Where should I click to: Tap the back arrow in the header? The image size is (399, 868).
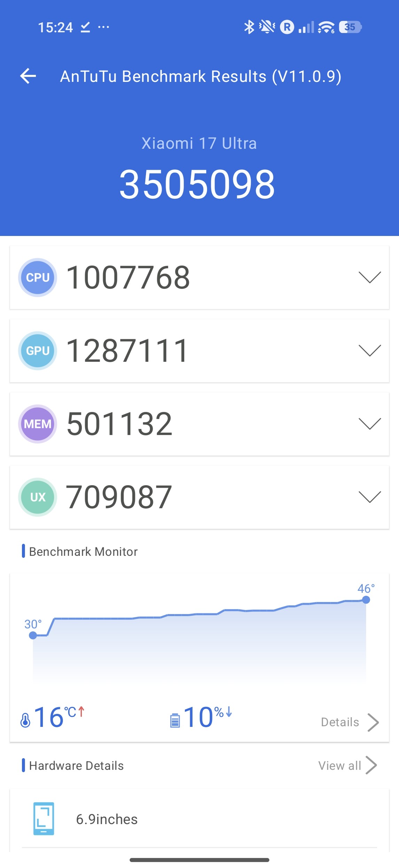tap(28, 76)
